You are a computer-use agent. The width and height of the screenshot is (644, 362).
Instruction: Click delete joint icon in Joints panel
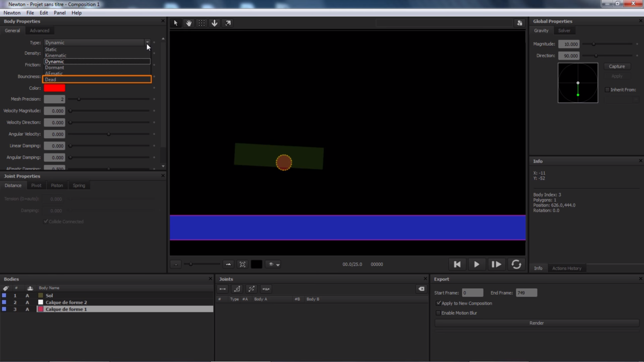point(421,289)
